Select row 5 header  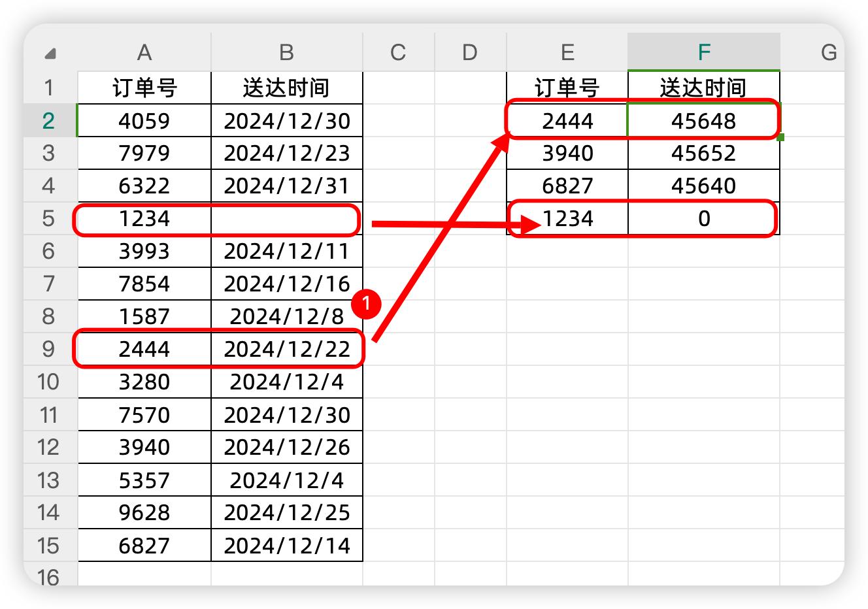pyautogui.click(x=50, y=218)
